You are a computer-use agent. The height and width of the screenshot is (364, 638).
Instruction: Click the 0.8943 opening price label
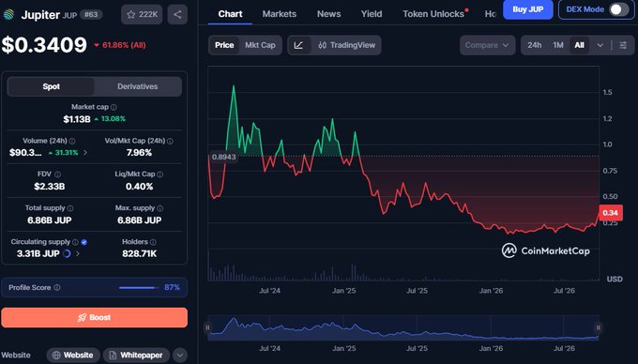[223, 157]
